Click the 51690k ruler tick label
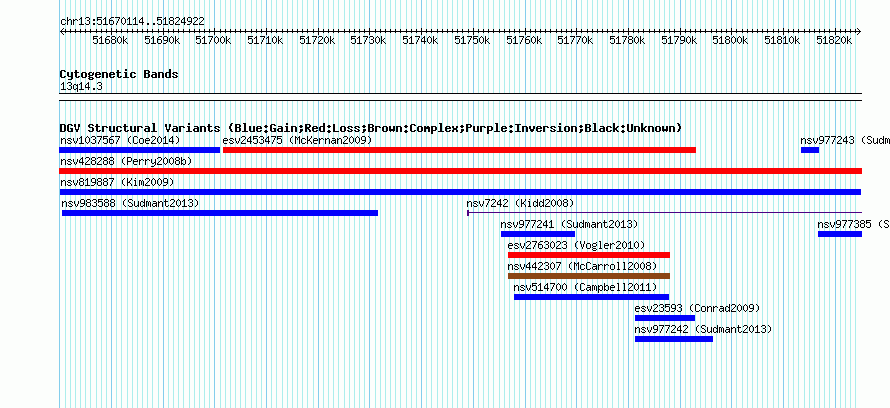The height and width of the screenshot is (408, 890). click(x=162, y=40)
